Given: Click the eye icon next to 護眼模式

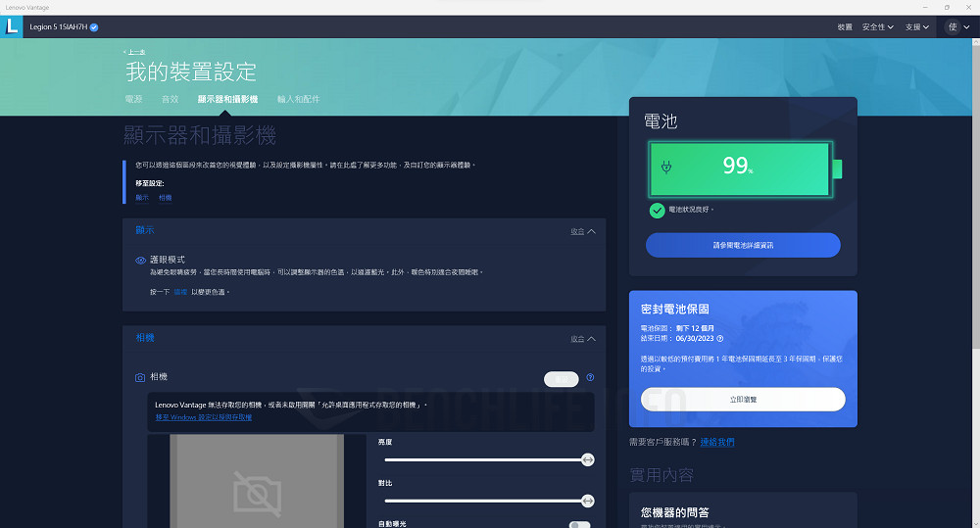Looking at the screenshot, I should pos(140,260).
